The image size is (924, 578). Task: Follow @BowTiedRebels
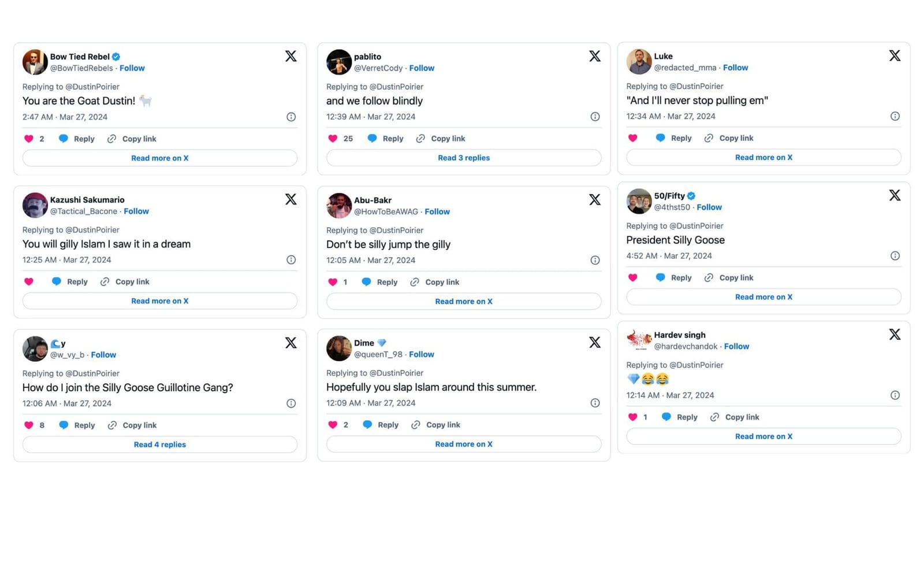[132, 68]
